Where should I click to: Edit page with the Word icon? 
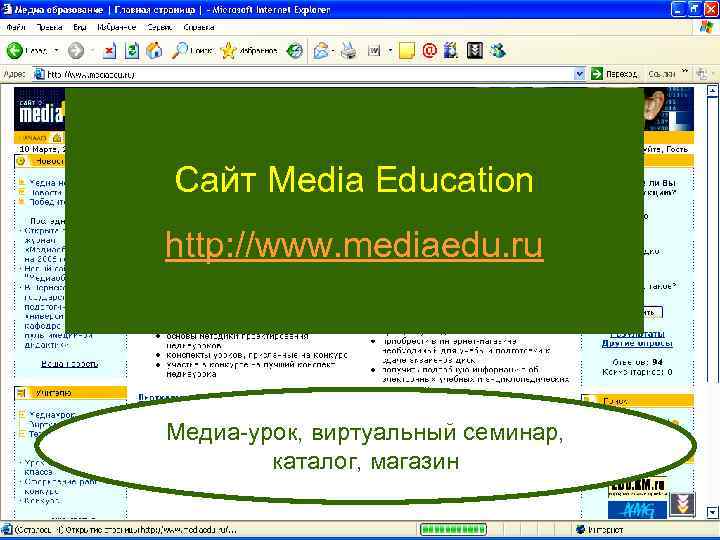374,51
